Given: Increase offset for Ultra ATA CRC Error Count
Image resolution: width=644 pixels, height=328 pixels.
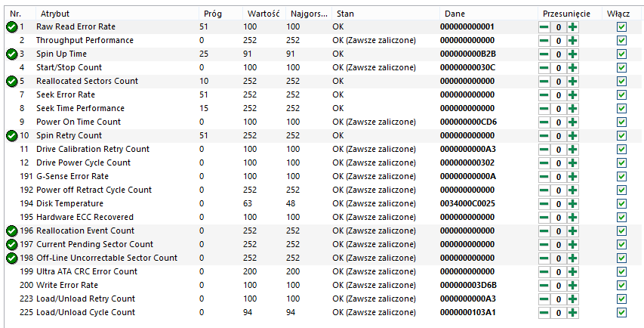Looking at the screenshot, I should point(572,272).
